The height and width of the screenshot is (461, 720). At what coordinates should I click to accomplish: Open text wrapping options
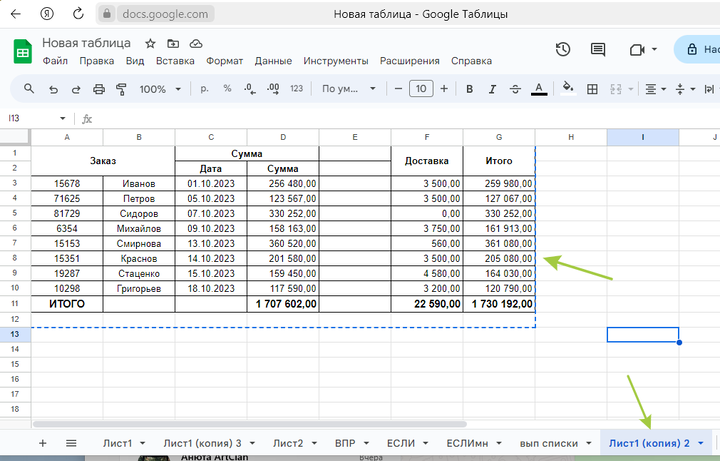click(709, 89)
